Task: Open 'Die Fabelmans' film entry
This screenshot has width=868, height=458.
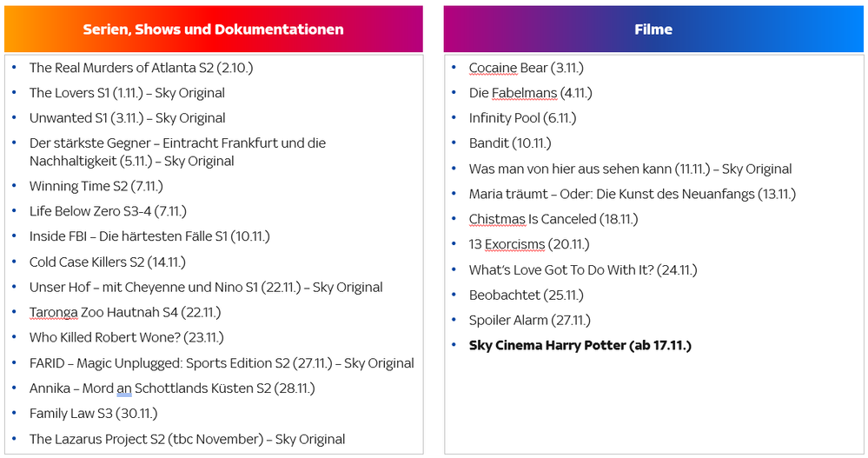Action: coord(530,93)
